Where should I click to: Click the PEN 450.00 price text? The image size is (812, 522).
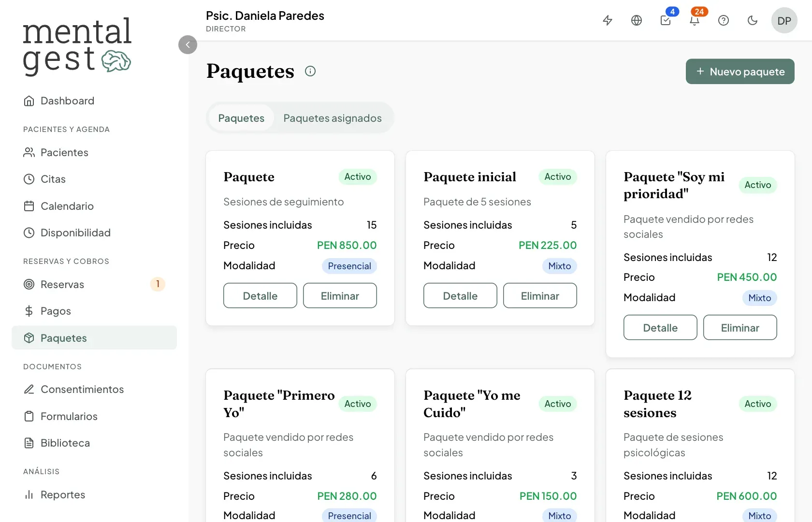[747, 277]
